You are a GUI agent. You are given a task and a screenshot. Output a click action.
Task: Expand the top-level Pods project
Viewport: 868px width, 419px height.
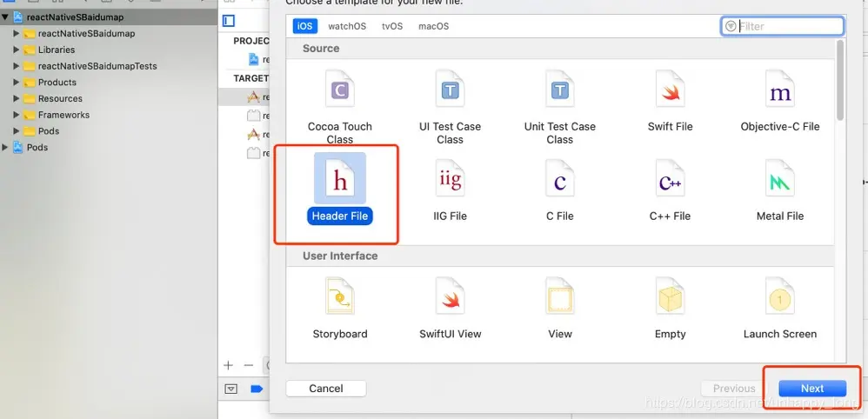5,147
